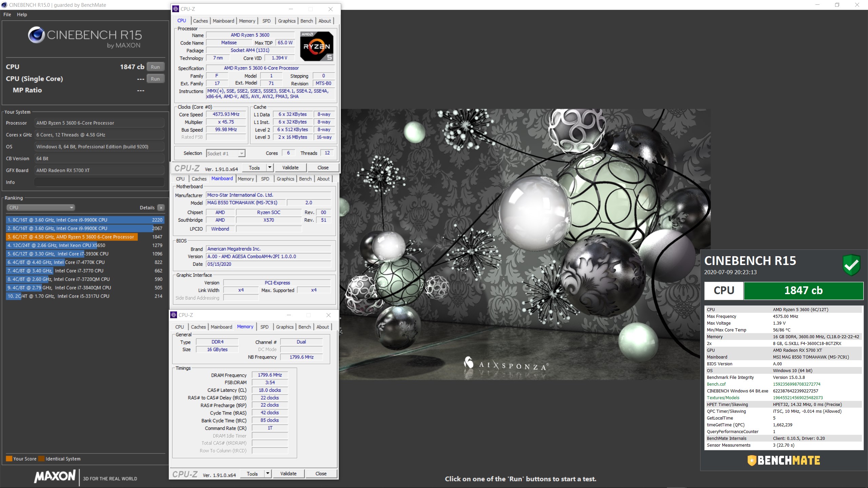868x488 pixels.
Task: Click the MAXON logo at bottom left
Action: click(x=55, y=476)
